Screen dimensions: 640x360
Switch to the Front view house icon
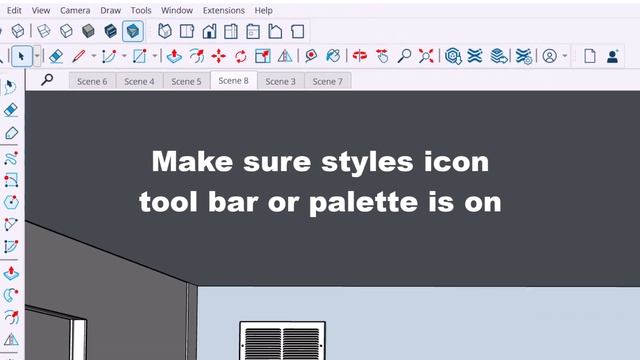pyautogui.click(x=209, y=31)
